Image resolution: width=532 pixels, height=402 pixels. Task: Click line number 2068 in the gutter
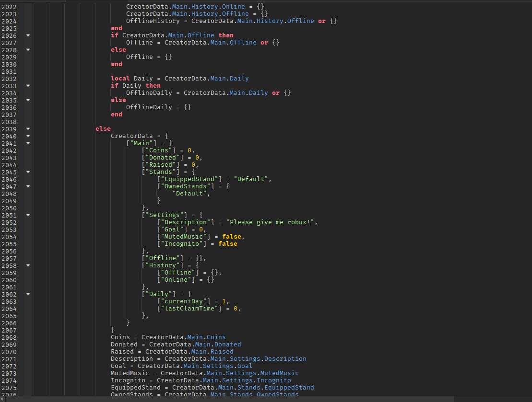9,337
